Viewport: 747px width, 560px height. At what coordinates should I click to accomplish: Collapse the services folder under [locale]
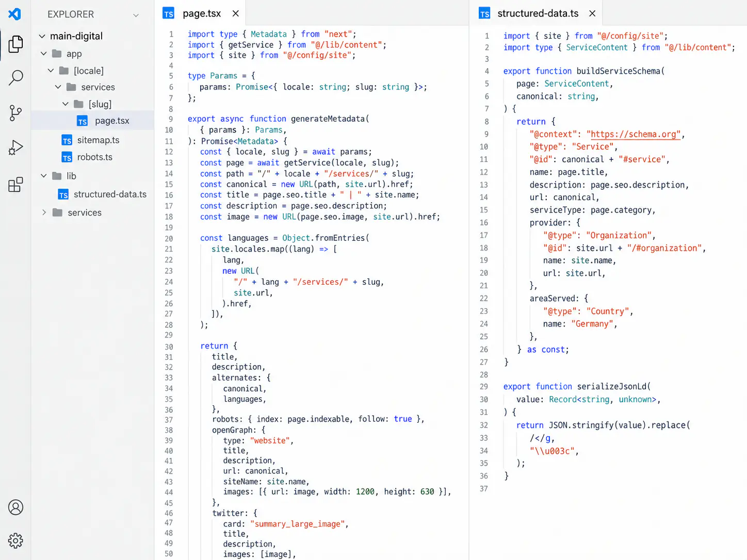click(58, 87)
